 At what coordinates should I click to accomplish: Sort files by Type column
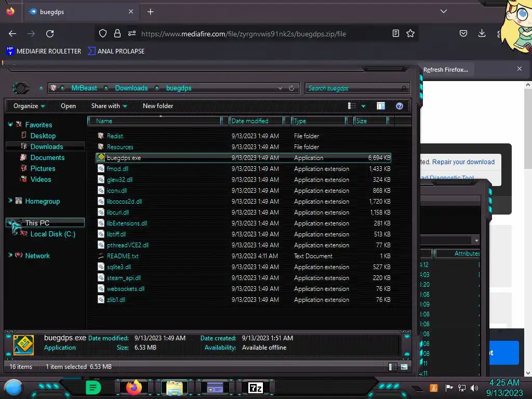[318, 121]
